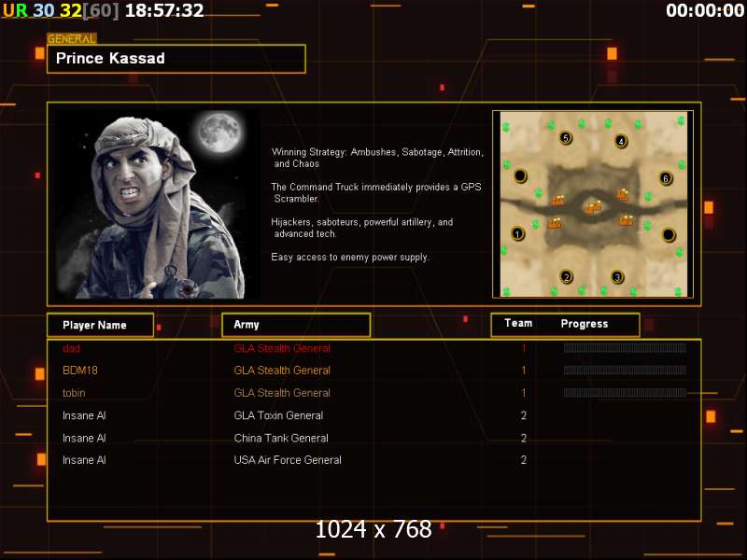Image resolution: width=747 pixels, height=560 pixels.
Task: Click player name 'tobin'
Action: click(74, 393)
